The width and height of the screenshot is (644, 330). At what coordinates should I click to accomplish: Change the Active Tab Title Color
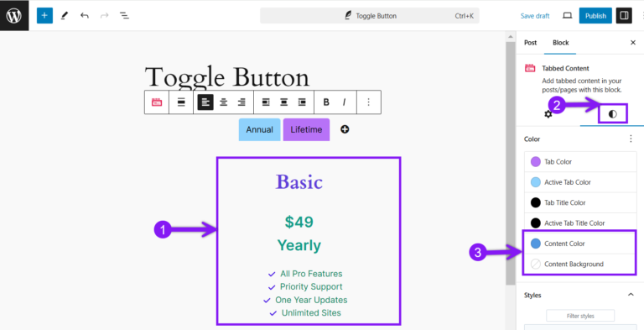[580, 223]
